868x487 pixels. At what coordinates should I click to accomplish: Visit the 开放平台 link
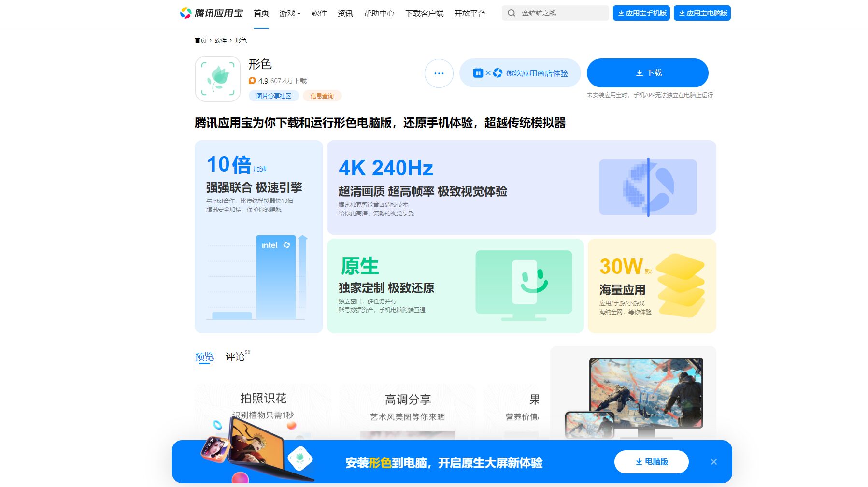point(470,13)
